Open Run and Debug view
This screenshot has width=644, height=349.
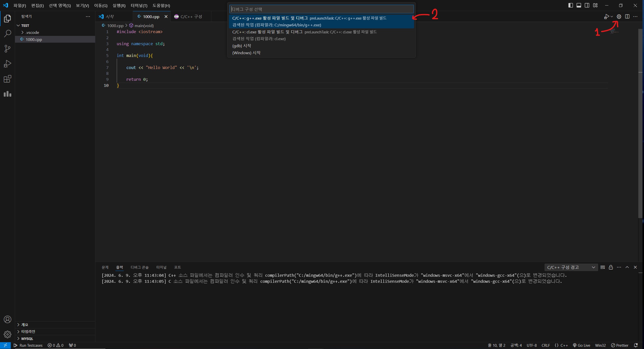(x=8, y=64)
